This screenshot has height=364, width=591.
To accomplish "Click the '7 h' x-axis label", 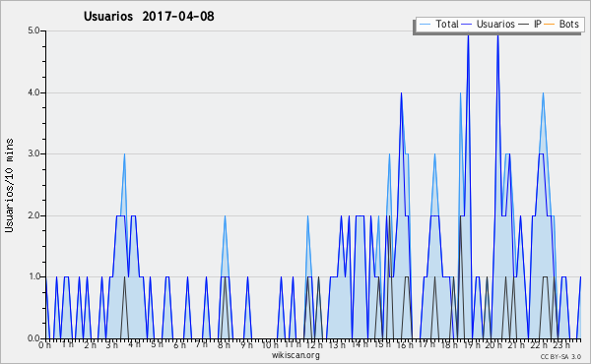I will tap(202, 344).
